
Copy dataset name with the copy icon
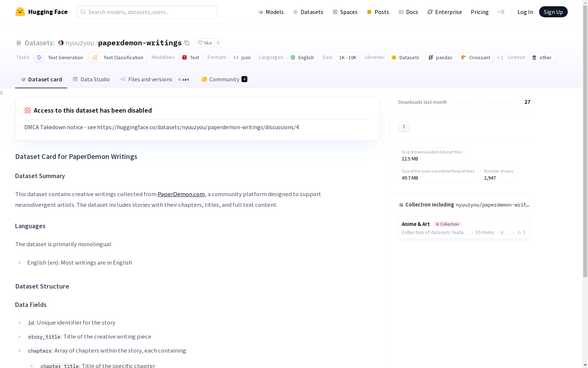click(x=187, y=43)
